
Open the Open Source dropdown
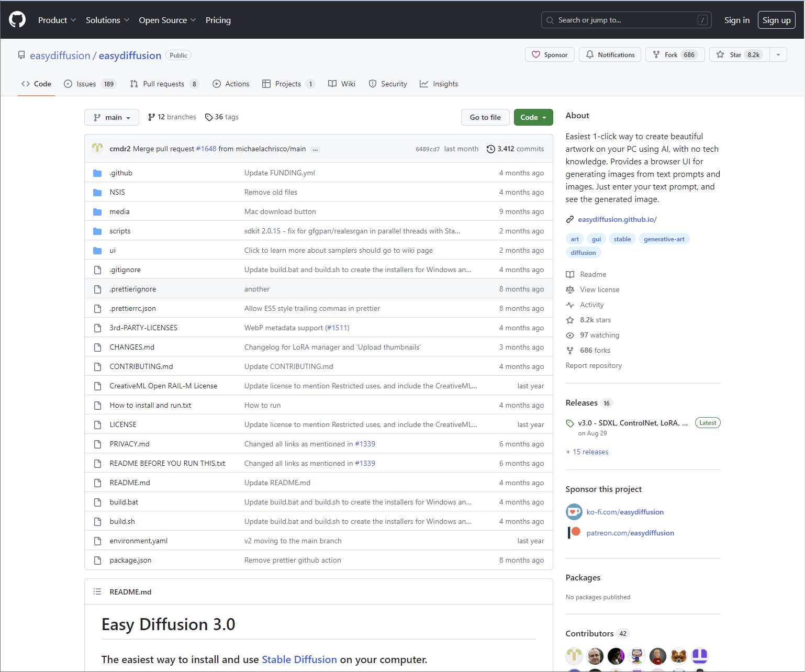pos(167,20)
